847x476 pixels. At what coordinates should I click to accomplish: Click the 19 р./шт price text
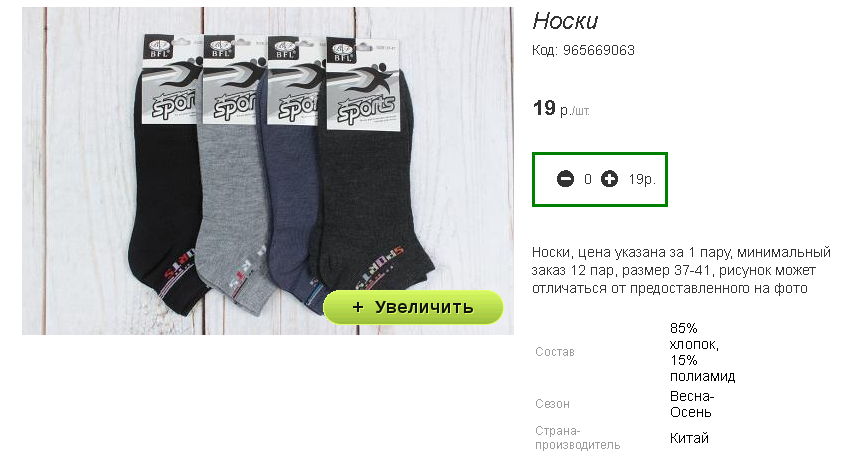[561, 109]
